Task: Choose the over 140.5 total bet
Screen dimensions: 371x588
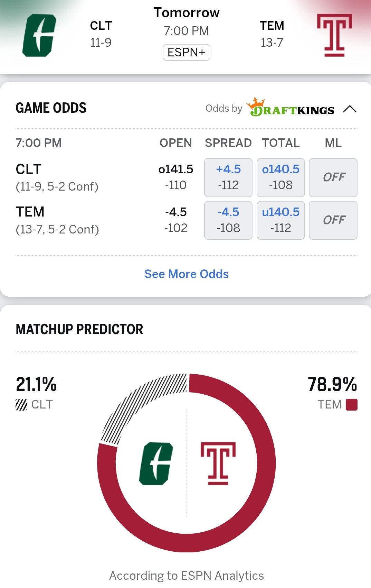Action: pyautogui.click(x=281, y=177)
